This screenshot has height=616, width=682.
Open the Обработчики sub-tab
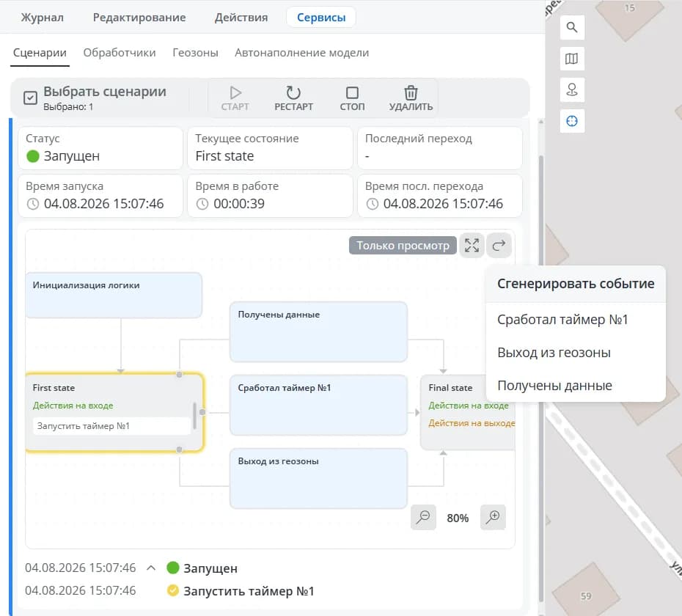120,53
